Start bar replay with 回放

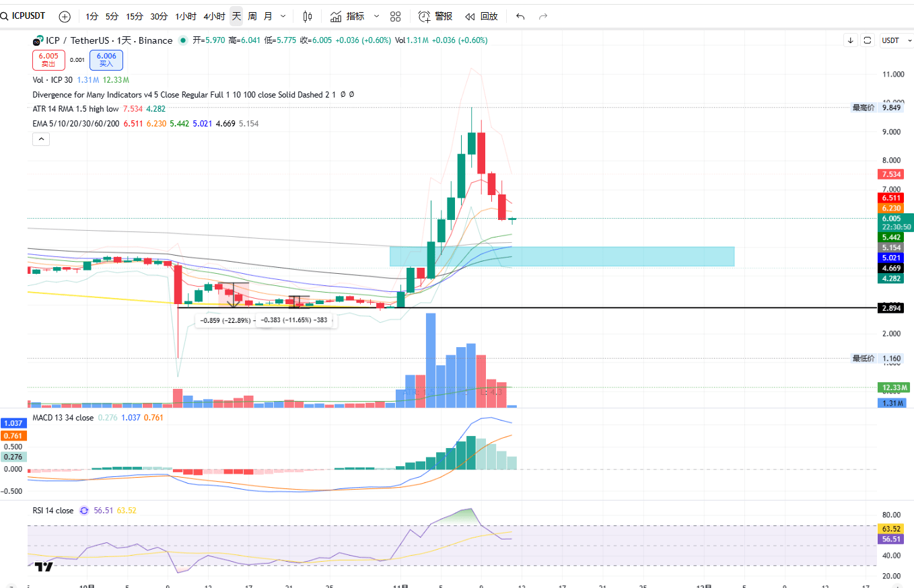click(481, 16)
